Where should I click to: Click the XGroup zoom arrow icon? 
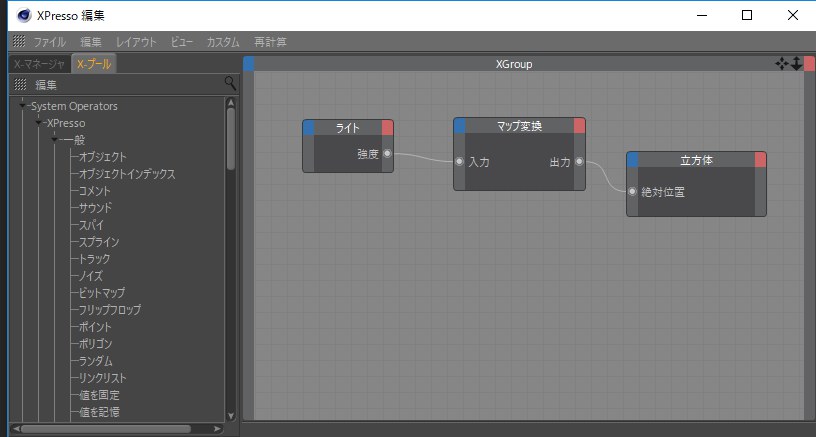point(796,64)
